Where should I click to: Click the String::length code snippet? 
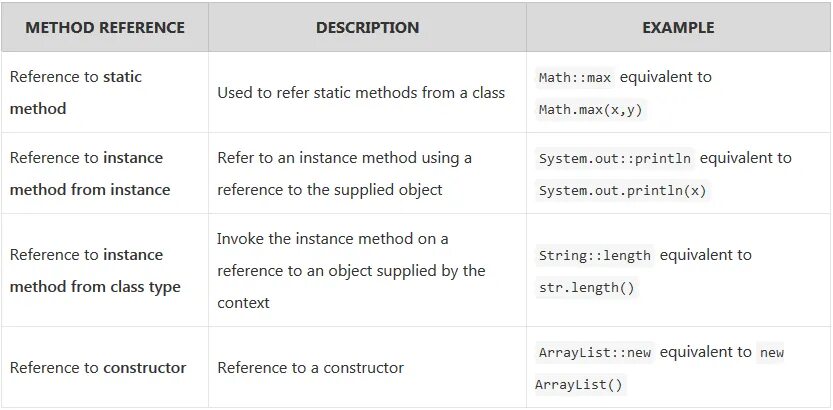(x=594, y=255)
